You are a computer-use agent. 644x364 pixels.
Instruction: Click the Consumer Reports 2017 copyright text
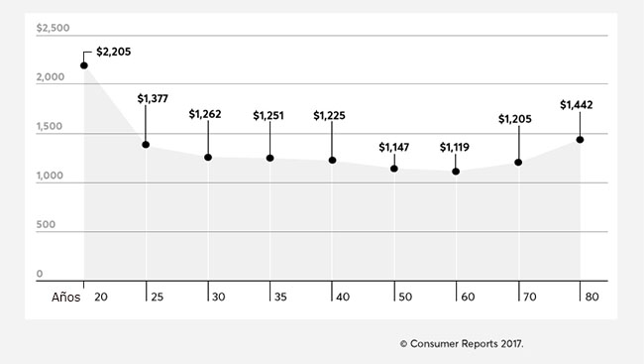tap(462, 344)
